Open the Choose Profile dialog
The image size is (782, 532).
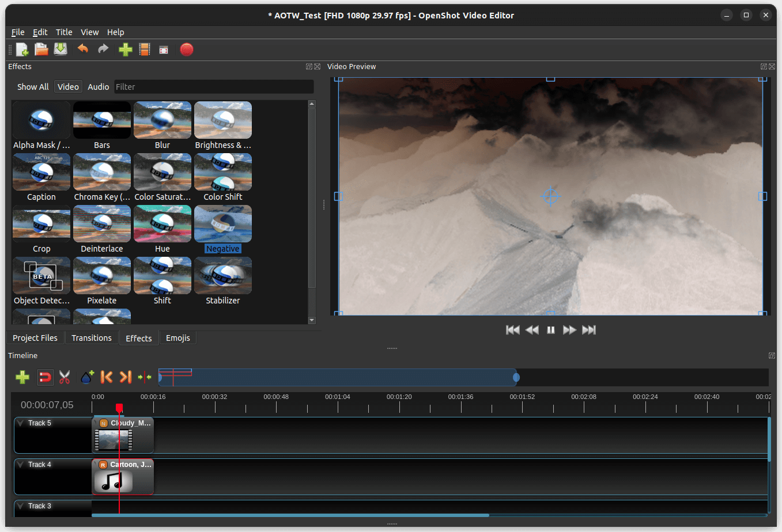pos(145,50)
